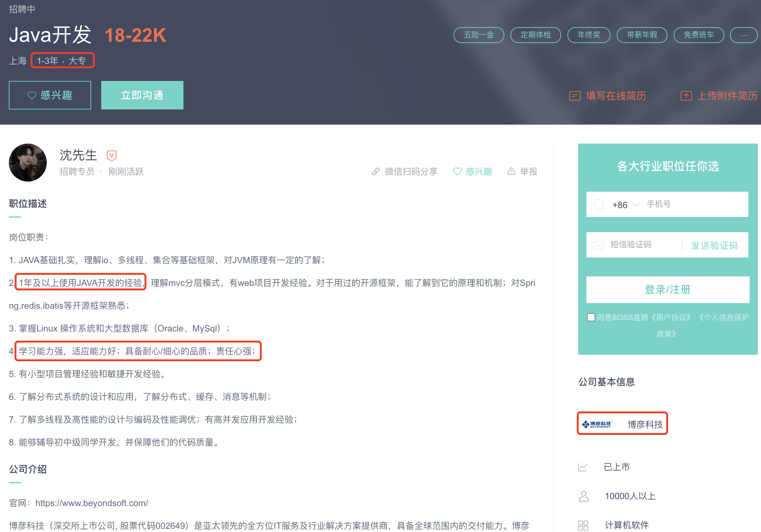This screenshot has height=532, width=761.
Task: Select the 五险一金 benefit tag
Action: (478, 35)
